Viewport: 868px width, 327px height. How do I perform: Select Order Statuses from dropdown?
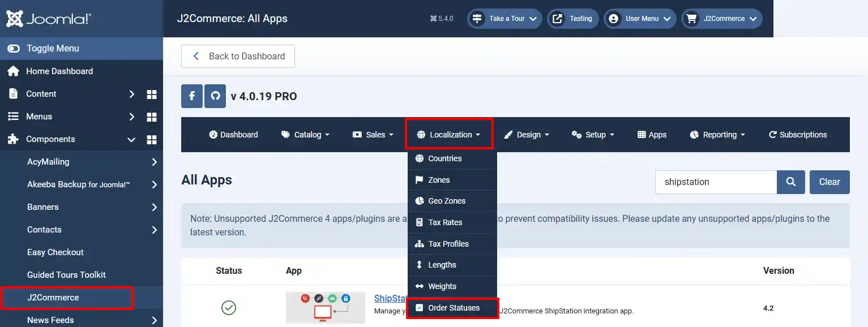pos(452,308)
